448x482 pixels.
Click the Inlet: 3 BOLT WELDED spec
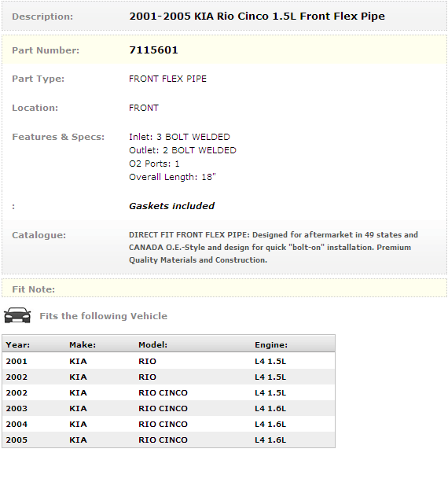coord(179,137)
